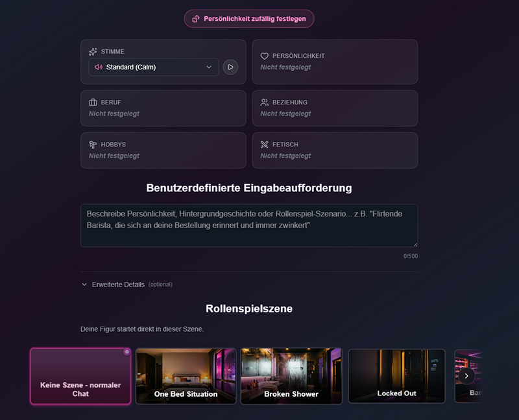Play the Standard (Calm) voice preview

[x=230, y=67]
